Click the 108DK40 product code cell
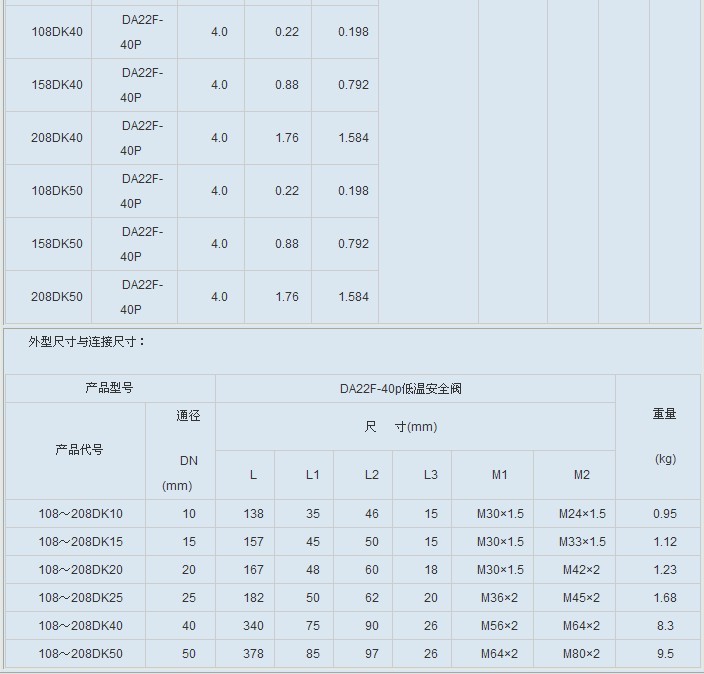The height and width of the screenshot is (674, 704). click(57, 32)
